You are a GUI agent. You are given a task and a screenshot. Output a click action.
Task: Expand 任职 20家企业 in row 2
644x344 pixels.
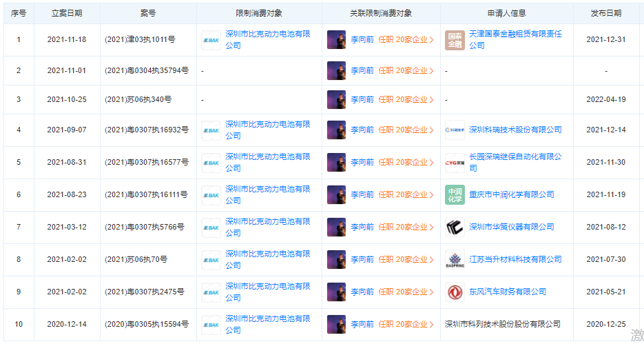(x=406, y=71)
